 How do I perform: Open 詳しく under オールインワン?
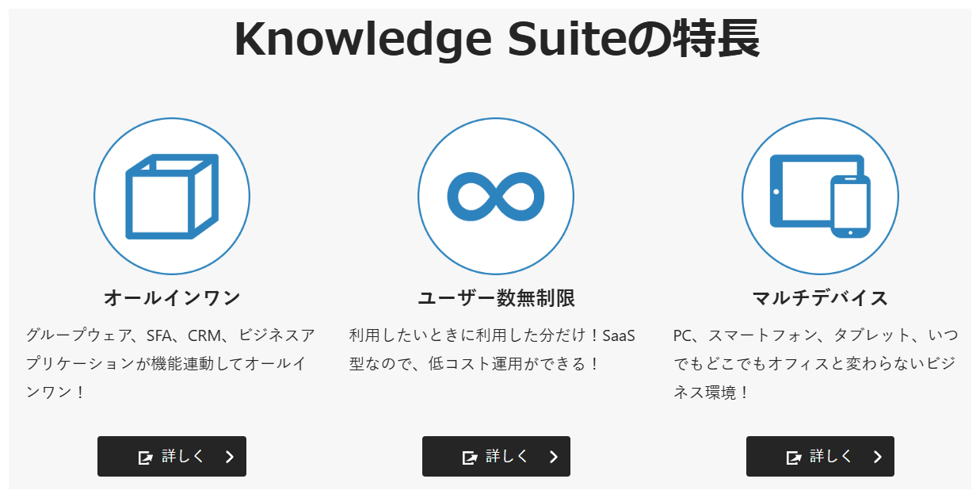coord(171,457)
